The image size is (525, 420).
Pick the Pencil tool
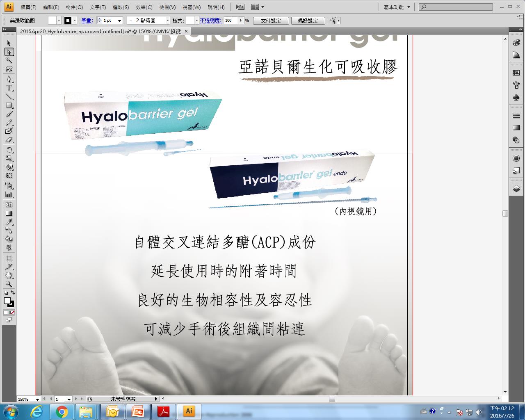pyautogui.click(x=9, y=123)
